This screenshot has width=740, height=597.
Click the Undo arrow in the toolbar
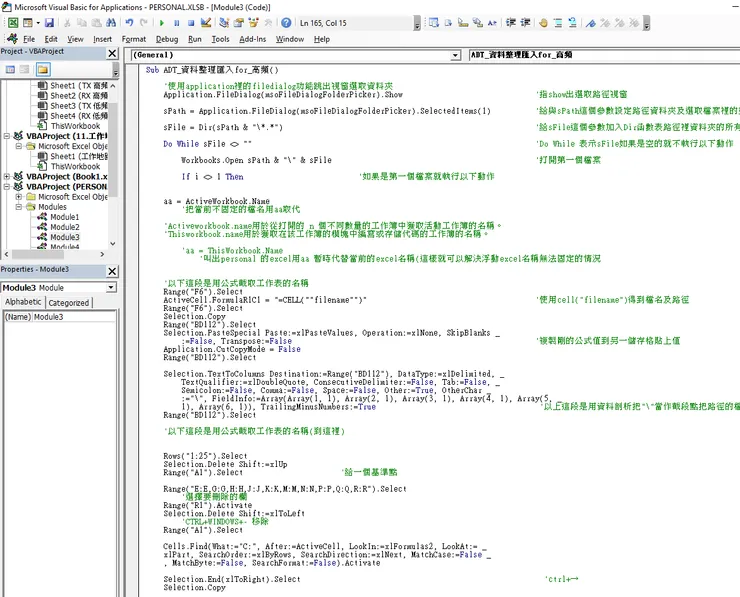tap(130, 22)
